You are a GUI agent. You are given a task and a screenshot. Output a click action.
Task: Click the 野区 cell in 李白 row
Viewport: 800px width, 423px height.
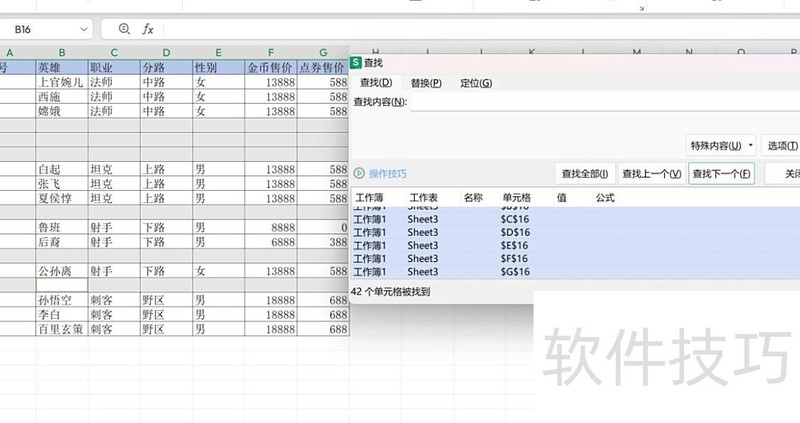[x=166, y=315]
